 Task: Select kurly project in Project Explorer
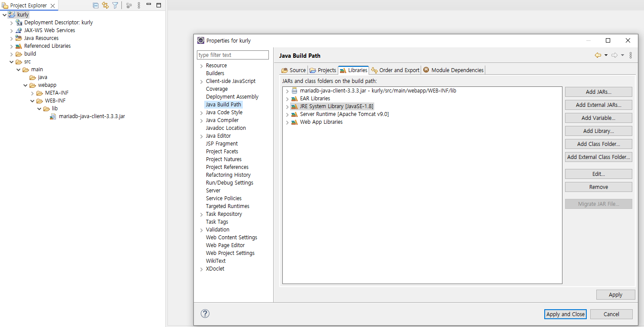pos(23,15)
